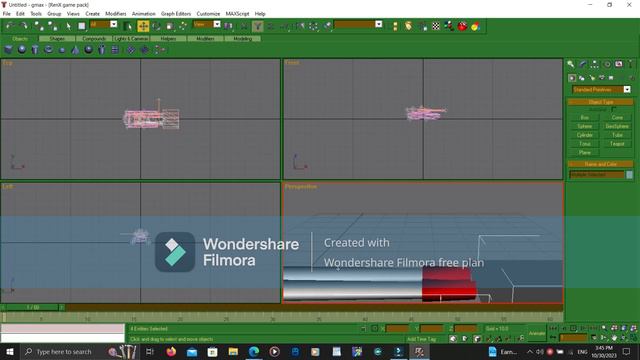
Task: Open Microsoft Edge from the taskbar
Action: click(253, 352)
